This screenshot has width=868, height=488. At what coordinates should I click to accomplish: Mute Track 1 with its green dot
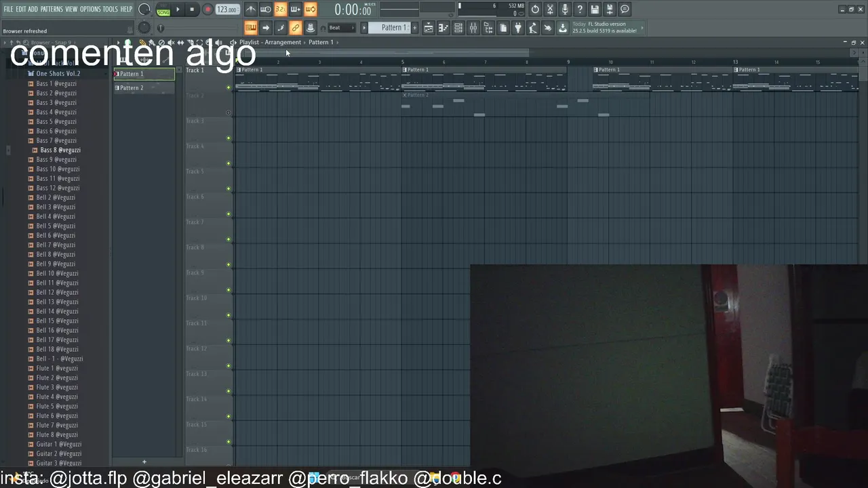pyautogui.click(x=229, y=87)
